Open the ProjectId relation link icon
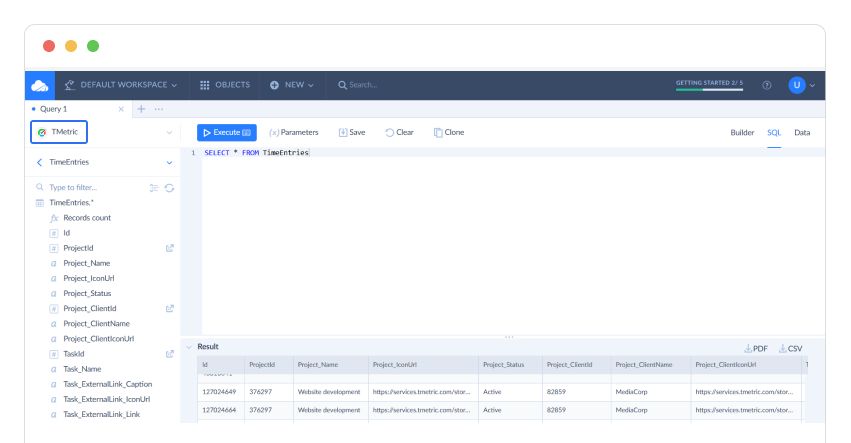The height and width of the screenshot is (443, 851). pos(169,248)
